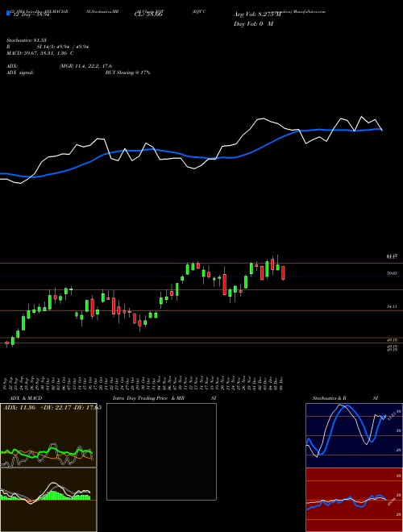Viewport: 403px width, 532px height.
Task: Click the 'Intra Day Trading Price & MR' title
Action: point(148,398)
